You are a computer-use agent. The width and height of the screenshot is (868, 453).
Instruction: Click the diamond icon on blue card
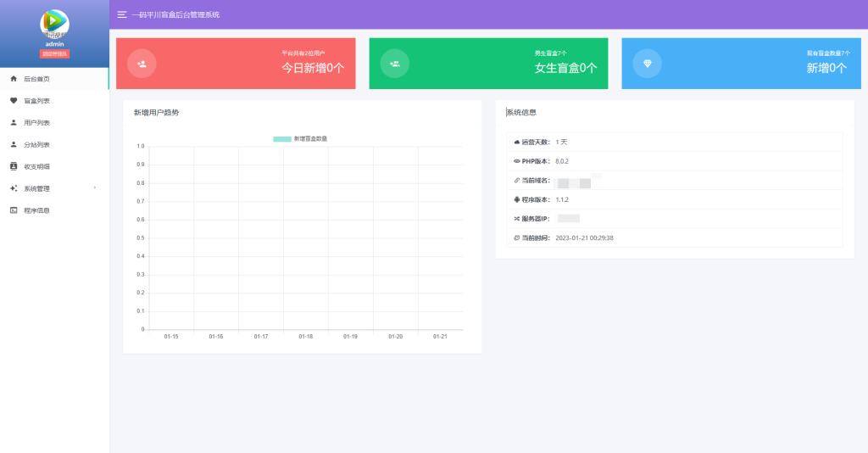coord(648,64)
